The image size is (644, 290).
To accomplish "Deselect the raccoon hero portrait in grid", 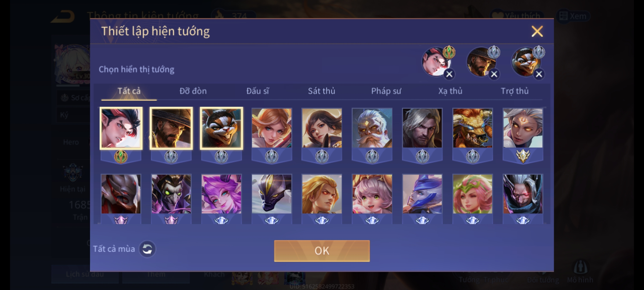I will 221,128.
